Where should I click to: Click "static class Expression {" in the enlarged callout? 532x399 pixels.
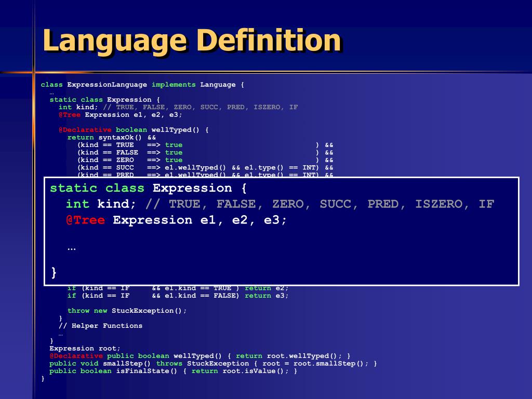pos(148,188)
